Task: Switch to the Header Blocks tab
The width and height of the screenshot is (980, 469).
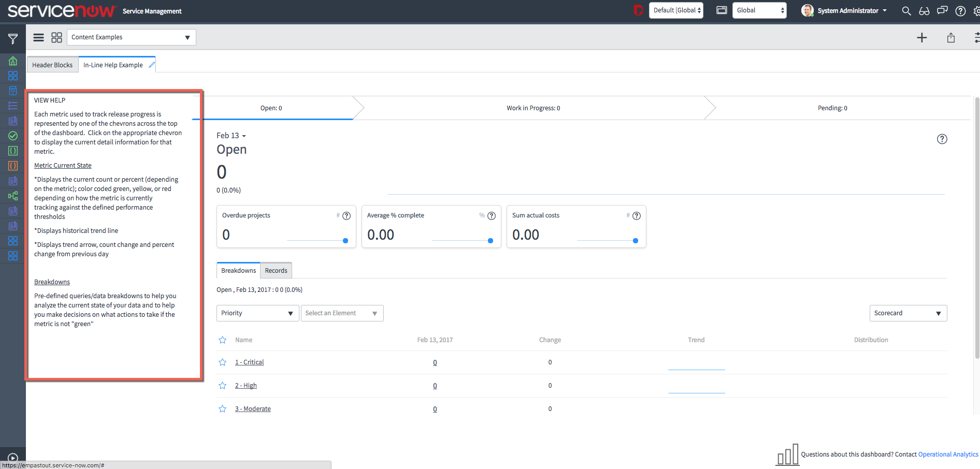Action: 52,64
